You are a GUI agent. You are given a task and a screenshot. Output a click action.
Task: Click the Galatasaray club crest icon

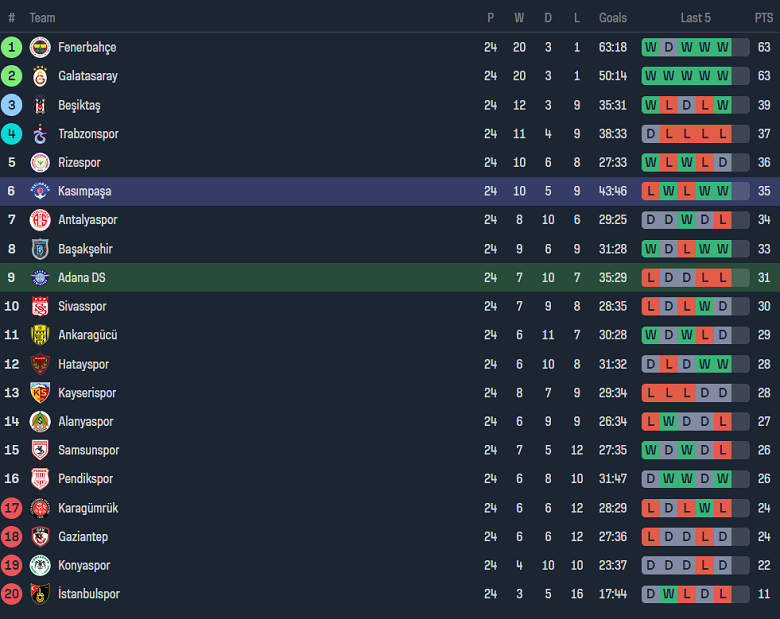click(40, 76)
